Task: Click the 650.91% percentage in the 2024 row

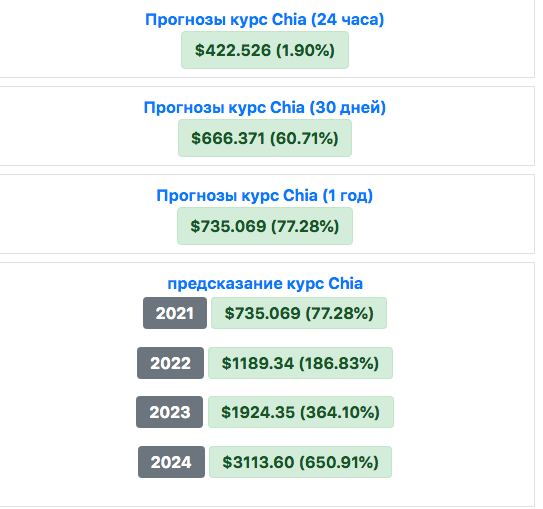Action: click(339, 462)
